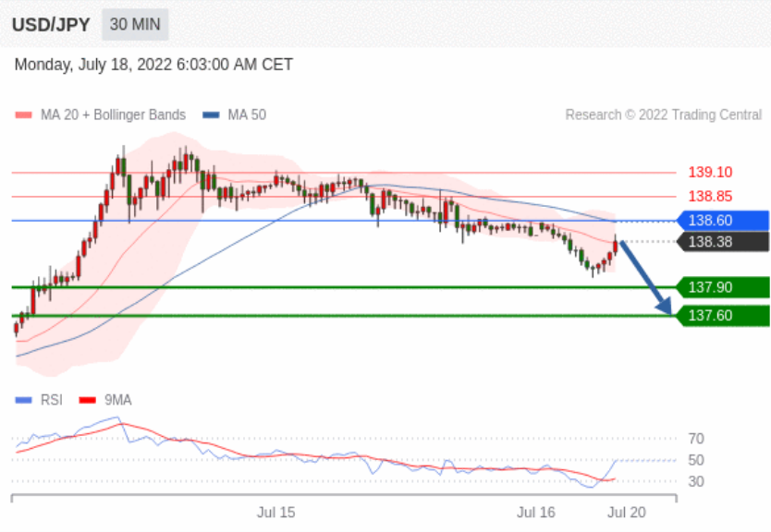
Task: Click the green 137.60 target price tag
Action: click(723, 315)
